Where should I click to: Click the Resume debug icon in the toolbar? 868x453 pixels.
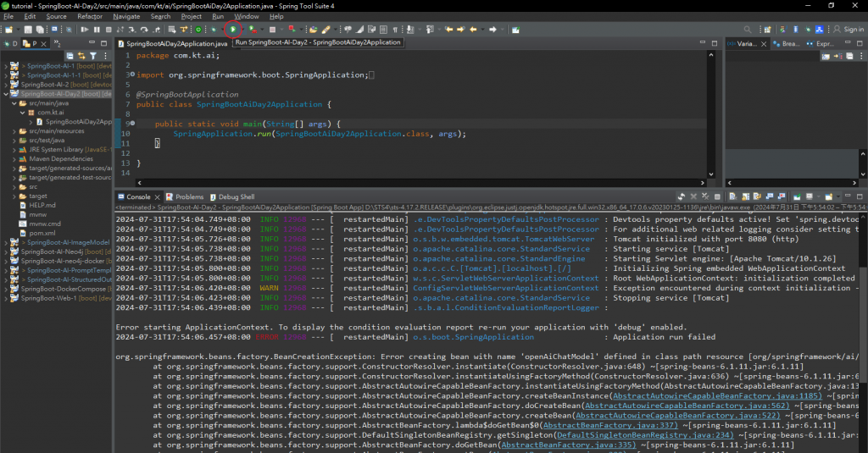click(x=85, y=30)
